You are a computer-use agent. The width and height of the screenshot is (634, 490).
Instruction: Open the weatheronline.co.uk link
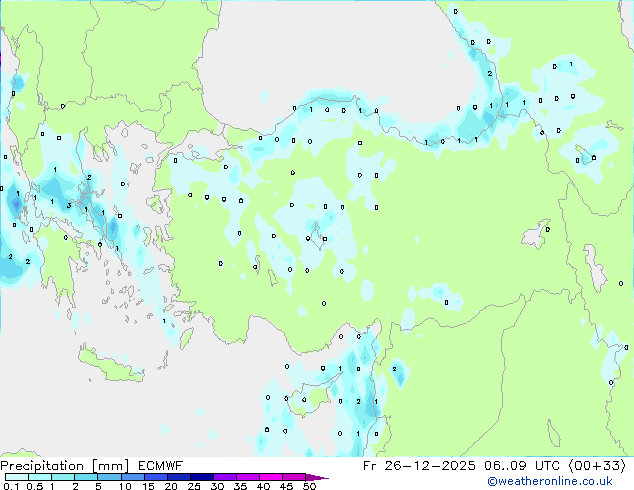[550, 481]
